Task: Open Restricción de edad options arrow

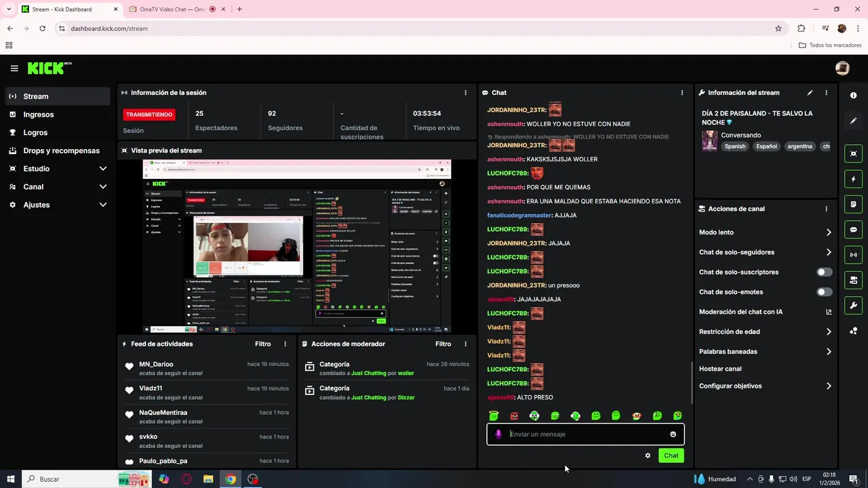Action: click(x=829, y=332)
